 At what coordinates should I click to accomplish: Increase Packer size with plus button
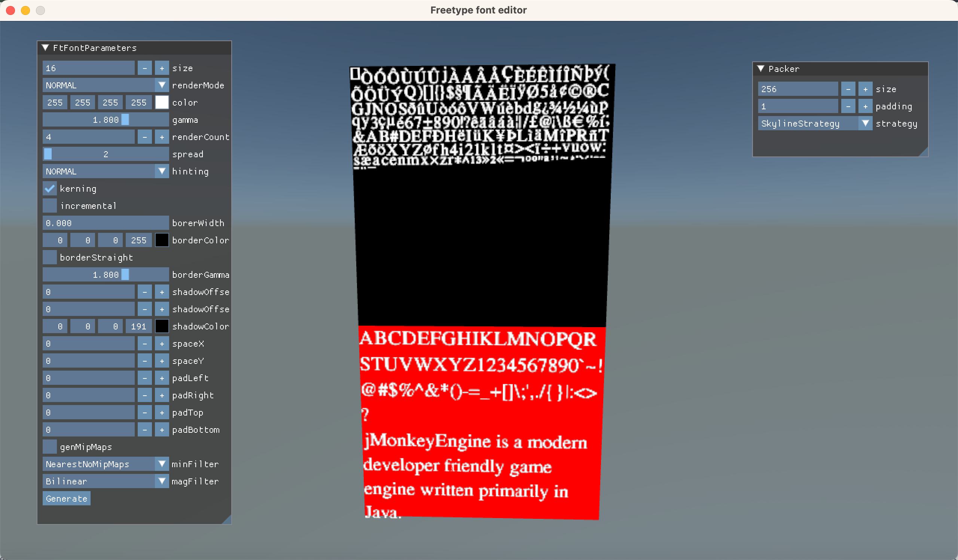[x=865, y=89]
